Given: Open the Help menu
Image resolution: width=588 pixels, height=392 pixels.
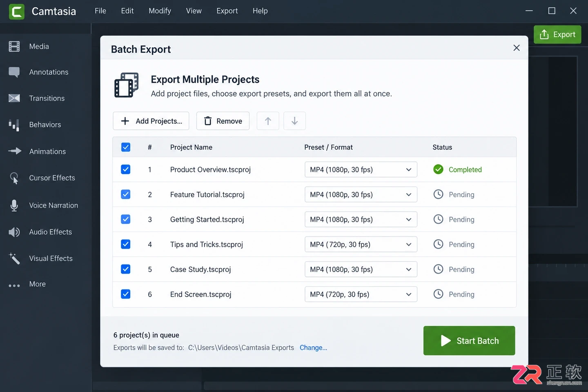Looking at the screenshot, I should pyautogui.click(x=260, y=11).
